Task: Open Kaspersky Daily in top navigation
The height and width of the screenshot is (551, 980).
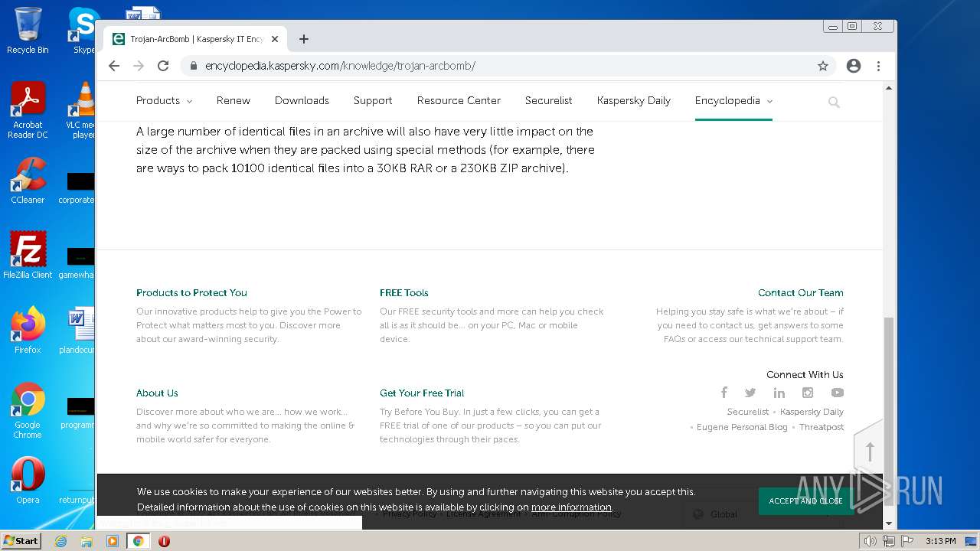Action: (634, 100)
